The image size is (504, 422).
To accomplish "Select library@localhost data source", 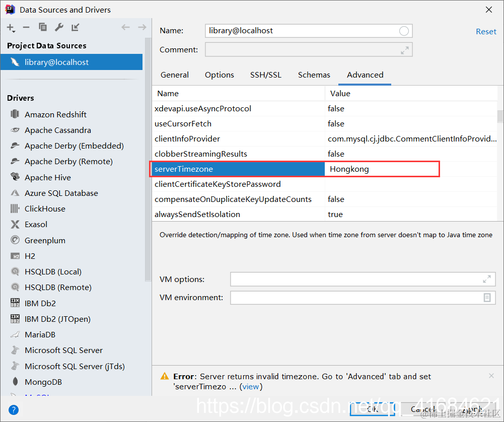I will [x=71, y=62].
